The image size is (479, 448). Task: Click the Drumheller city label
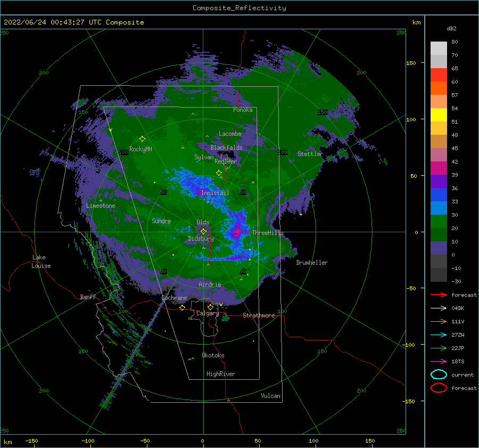pyautogui.click(x=312, y=263)
